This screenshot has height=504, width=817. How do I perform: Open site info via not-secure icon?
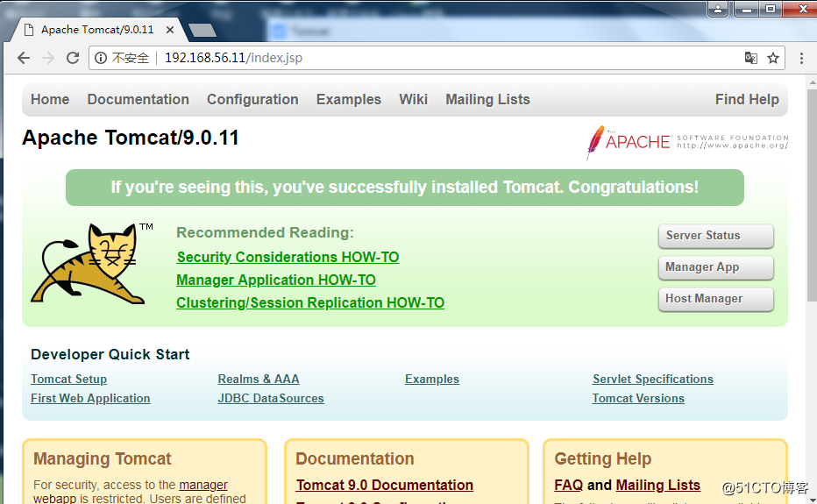[101, 58]
